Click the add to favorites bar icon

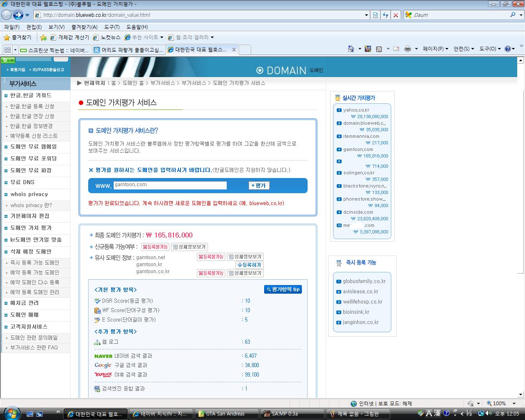43,37
